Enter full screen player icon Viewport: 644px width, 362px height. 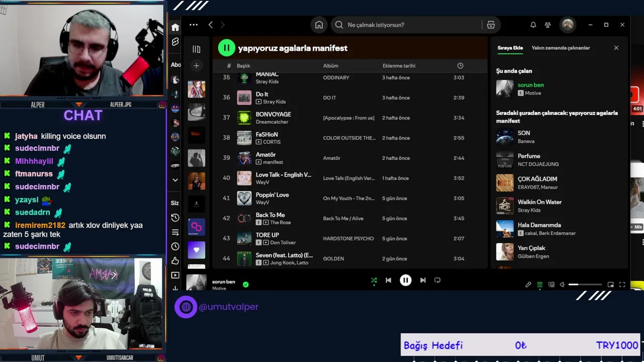click(622, 285)
